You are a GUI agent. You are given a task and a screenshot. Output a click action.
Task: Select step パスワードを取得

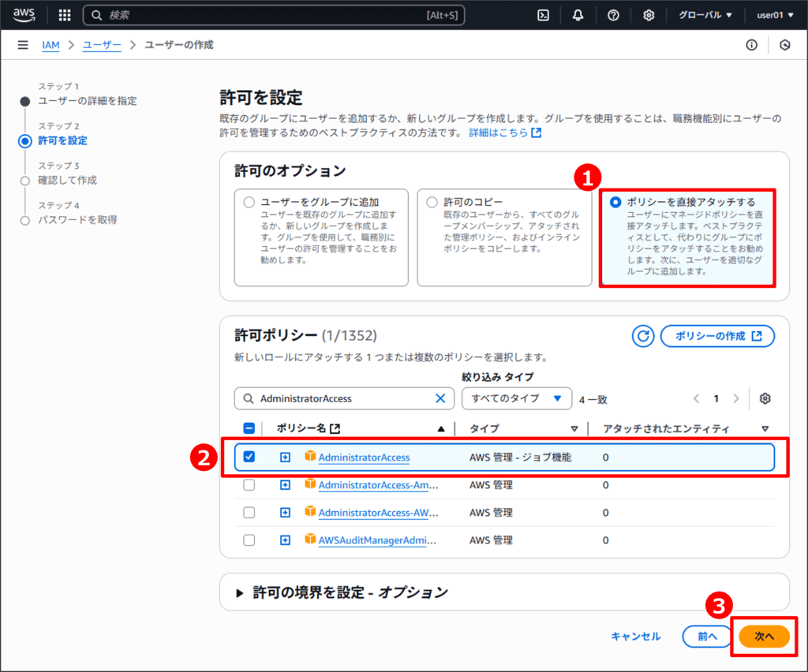click(x=77, y=220)
